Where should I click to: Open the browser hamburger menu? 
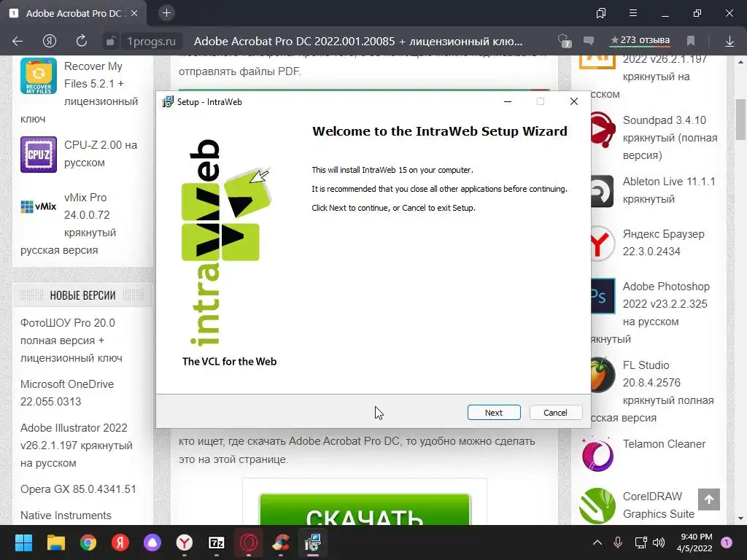(633, 13)
